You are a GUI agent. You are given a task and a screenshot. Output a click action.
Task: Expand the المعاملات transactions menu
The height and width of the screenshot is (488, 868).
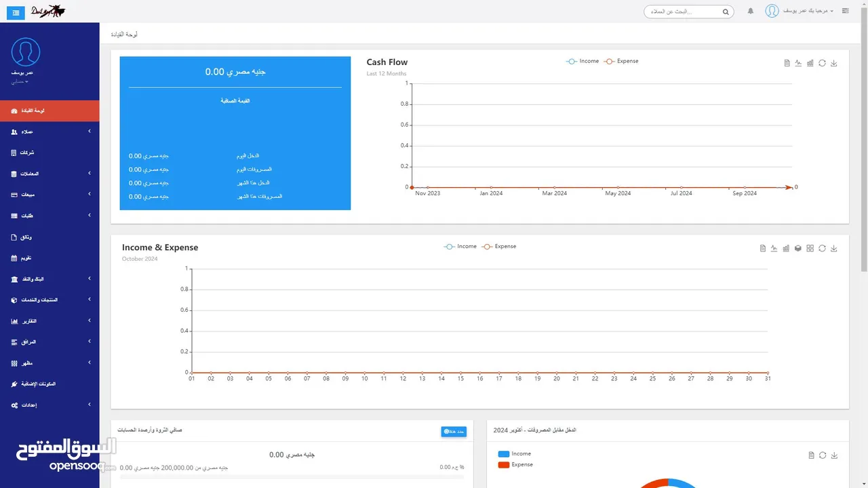click(x=50, y=174)
